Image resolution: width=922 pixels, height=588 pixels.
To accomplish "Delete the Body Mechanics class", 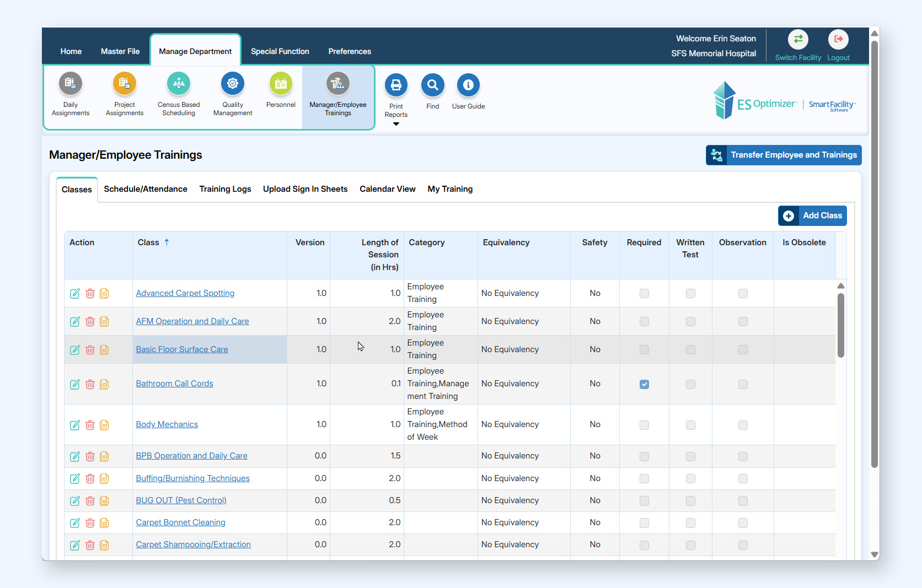I will point(90,425).
